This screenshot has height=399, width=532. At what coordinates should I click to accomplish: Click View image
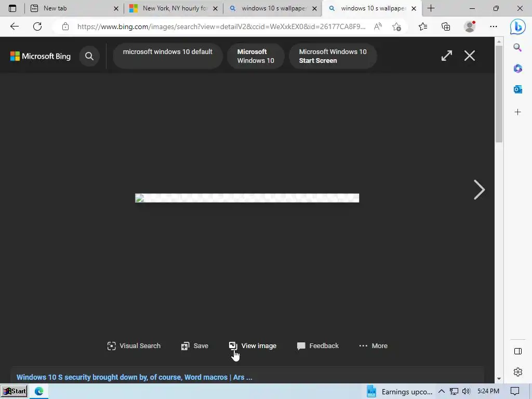click(x=252, y=345)
